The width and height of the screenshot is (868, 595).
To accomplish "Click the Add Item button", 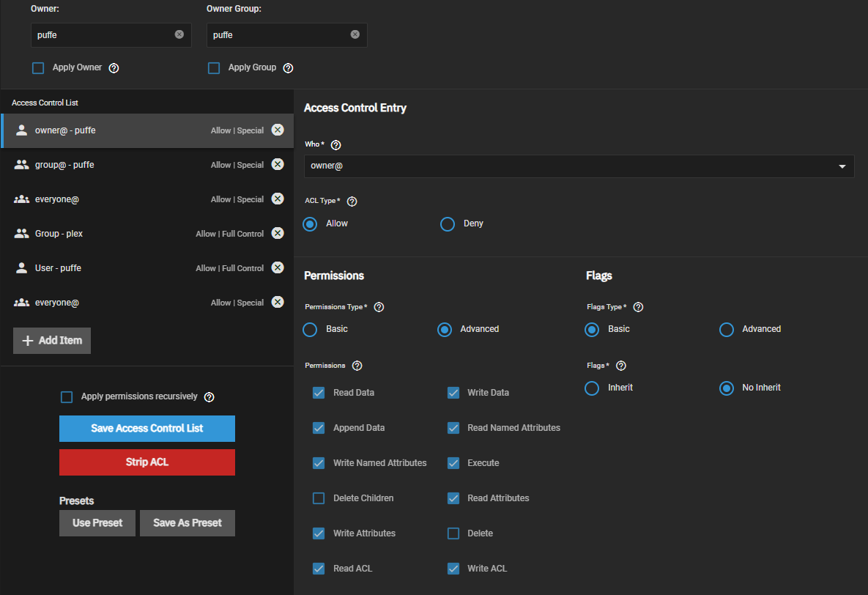I will point(52,341).
